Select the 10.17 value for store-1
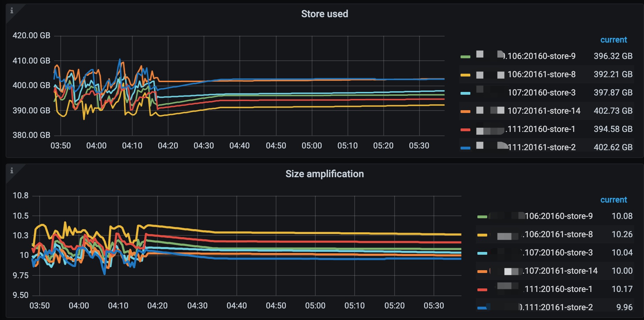 pyautogui.click(x=622, y=289)
